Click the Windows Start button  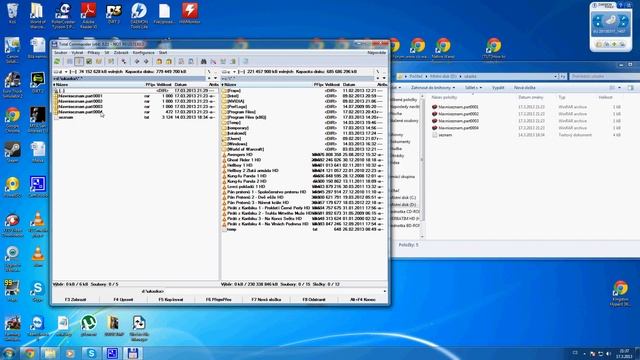click(9, 353)
